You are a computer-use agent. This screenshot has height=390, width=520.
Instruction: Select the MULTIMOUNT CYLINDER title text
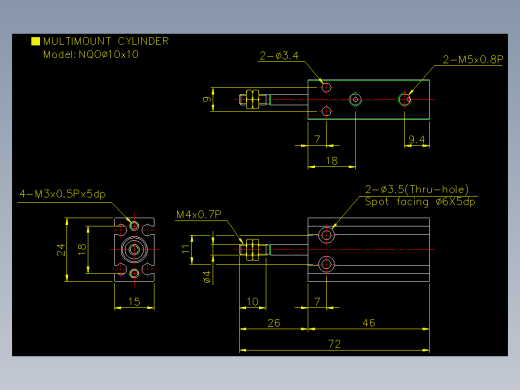tap(106, 41)
